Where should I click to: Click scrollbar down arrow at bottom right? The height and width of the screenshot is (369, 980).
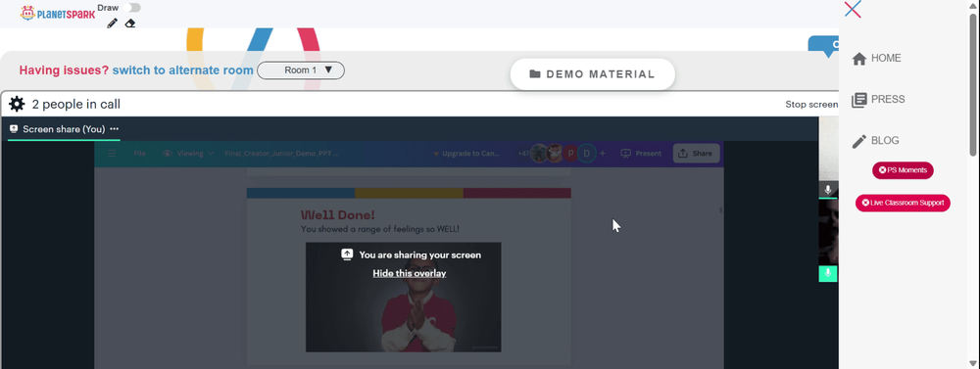(973, 363)
